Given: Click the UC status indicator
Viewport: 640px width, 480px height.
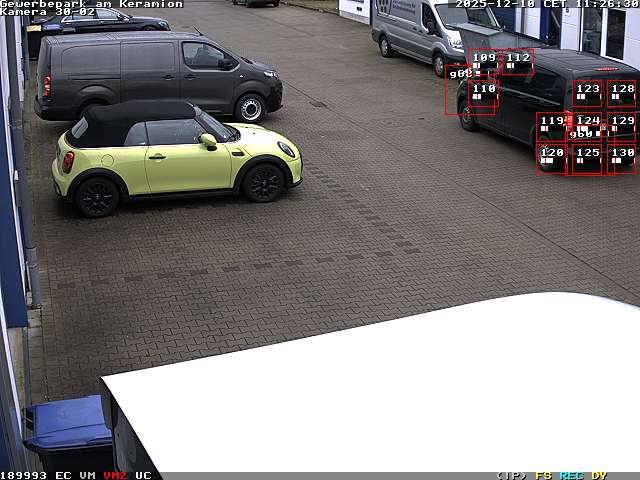Looking at the screenshot, I should (x=143, y=475).
